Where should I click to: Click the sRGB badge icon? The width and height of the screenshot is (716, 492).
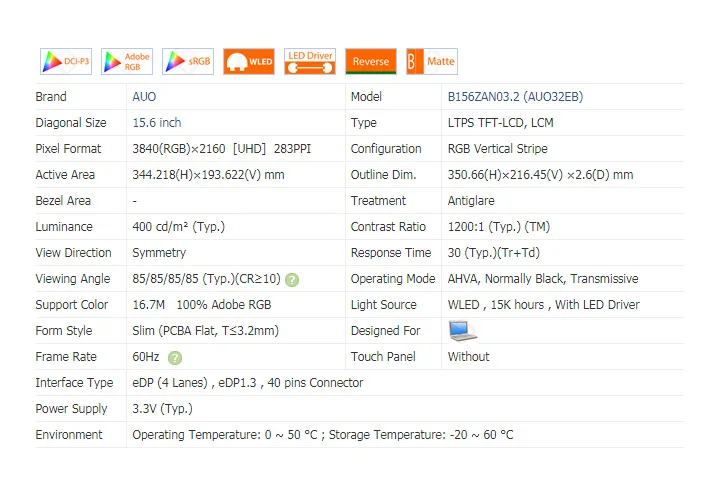click(188, 61)
